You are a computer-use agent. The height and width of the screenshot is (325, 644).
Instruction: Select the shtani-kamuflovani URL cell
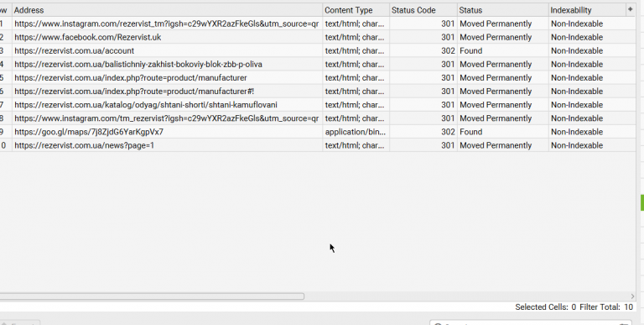coord(168,105)
